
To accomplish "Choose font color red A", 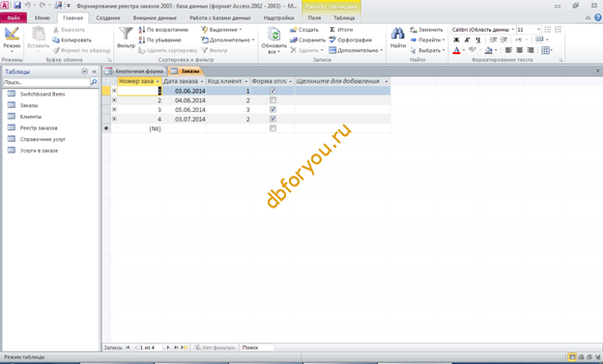I will 456,50.
